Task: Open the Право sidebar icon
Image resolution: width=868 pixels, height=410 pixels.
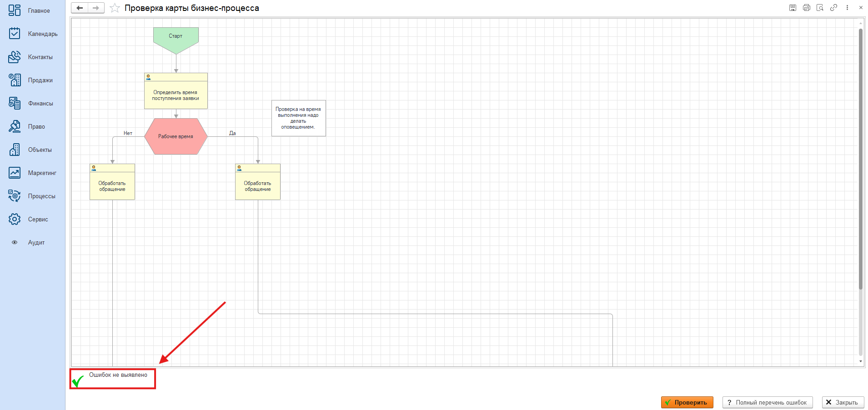Action: point(15,126)
